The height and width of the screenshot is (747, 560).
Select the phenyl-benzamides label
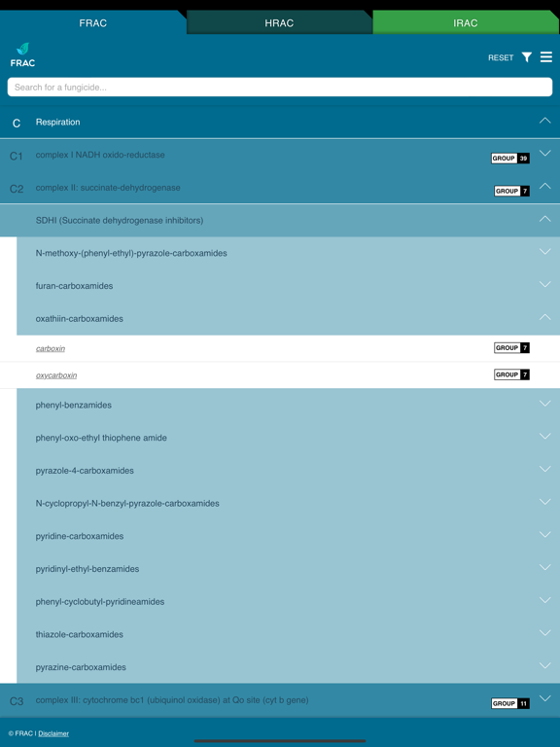pos(74,406)
